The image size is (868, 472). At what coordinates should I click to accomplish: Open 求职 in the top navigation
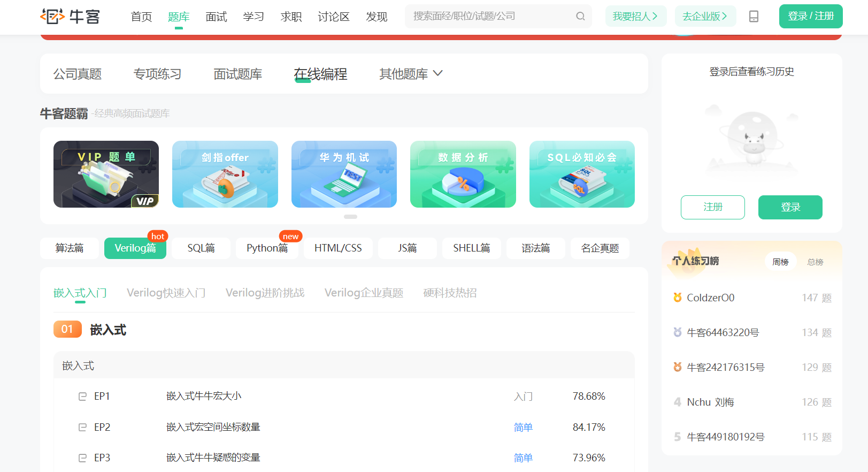pyautogui.click(x=291, y=17)
